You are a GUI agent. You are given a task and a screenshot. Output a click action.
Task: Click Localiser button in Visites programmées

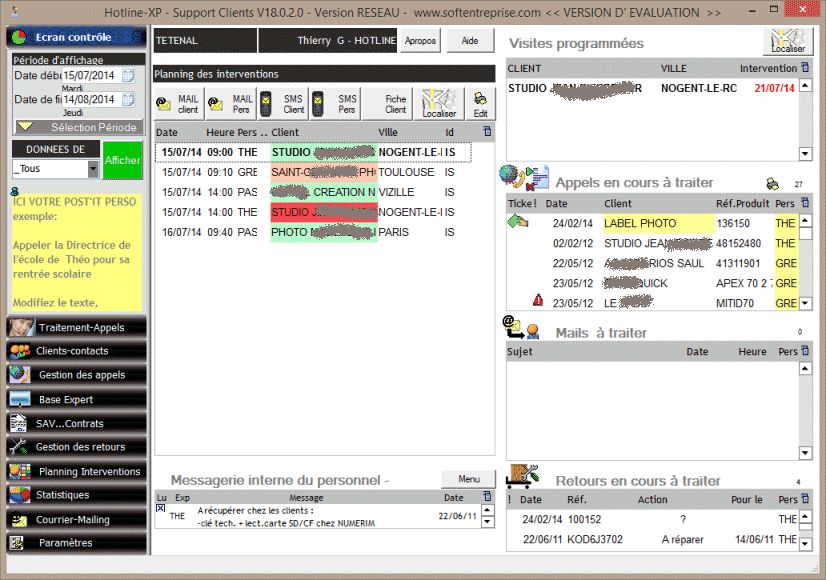click(788, 41)
